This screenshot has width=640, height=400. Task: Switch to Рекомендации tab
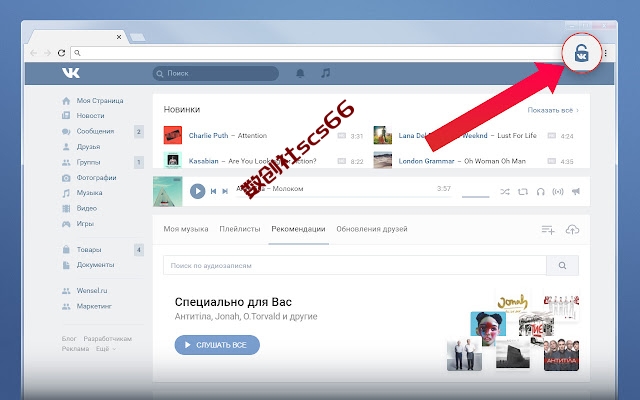click(298, 229)
